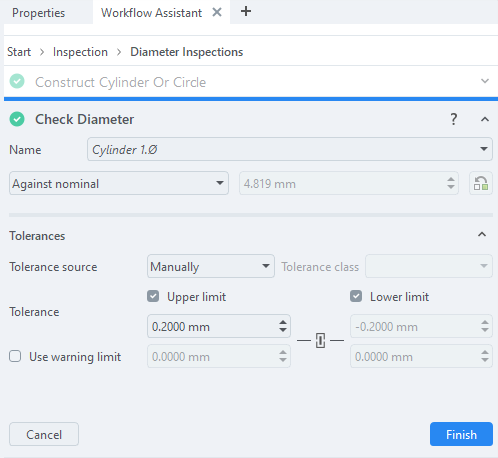This screenshot has height=458, width=498.
Task: Go to Inspection in breadcrumb
Action: [80, 52]
